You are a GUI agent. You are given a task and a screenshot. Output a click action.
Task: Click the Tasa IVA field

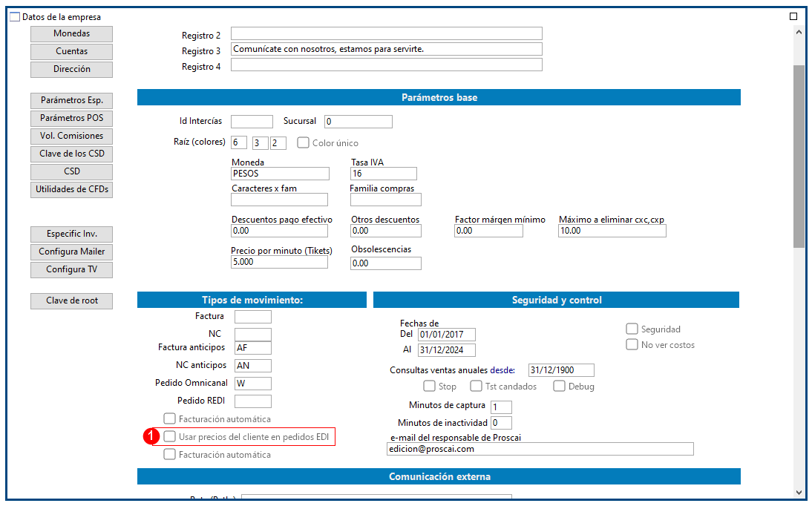[x=384, y=174]
